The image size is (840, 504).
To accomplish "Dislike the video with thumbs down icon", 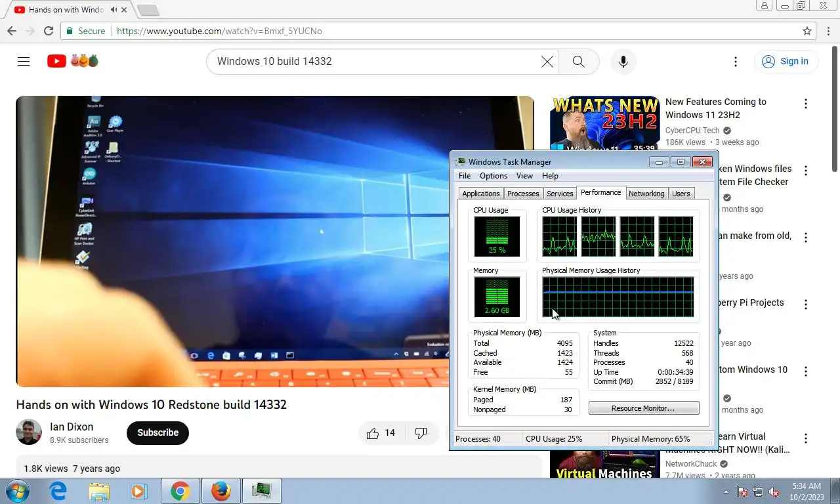I will coord(421,432).
